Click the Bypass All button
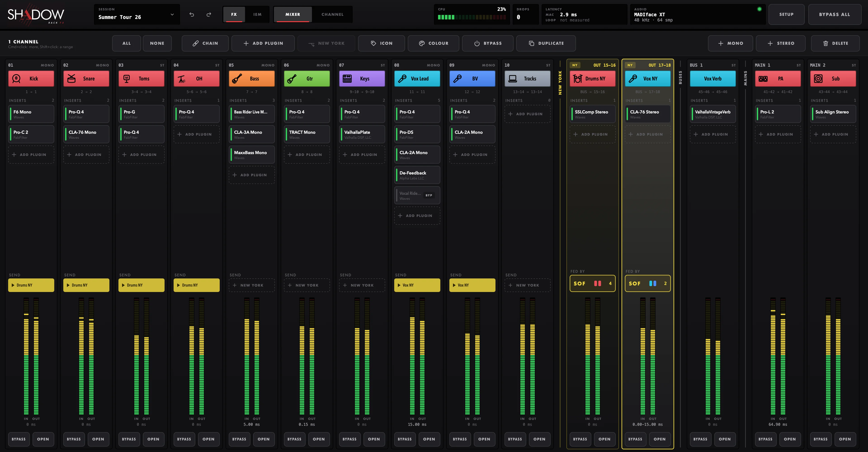 point(834,14)
